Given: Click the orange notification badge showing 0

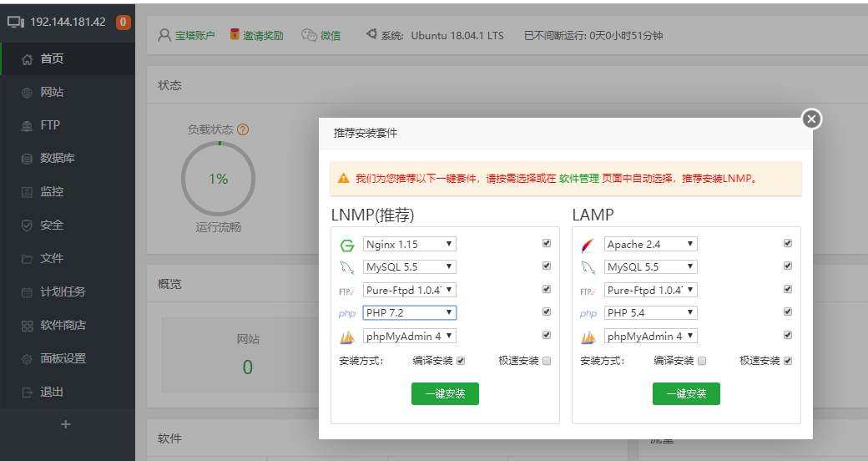Looking at the screenshot, I should [123, 23].
